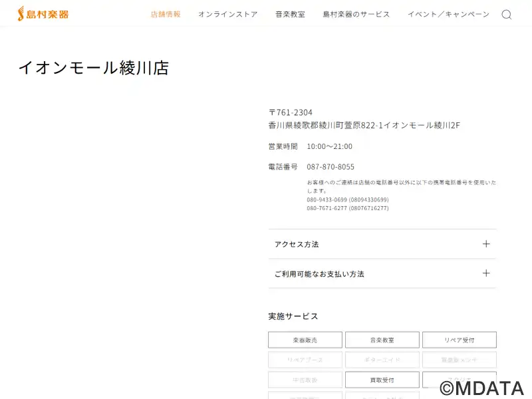
Task: Click the 楽器販売 service button
Action: [305, 340]
